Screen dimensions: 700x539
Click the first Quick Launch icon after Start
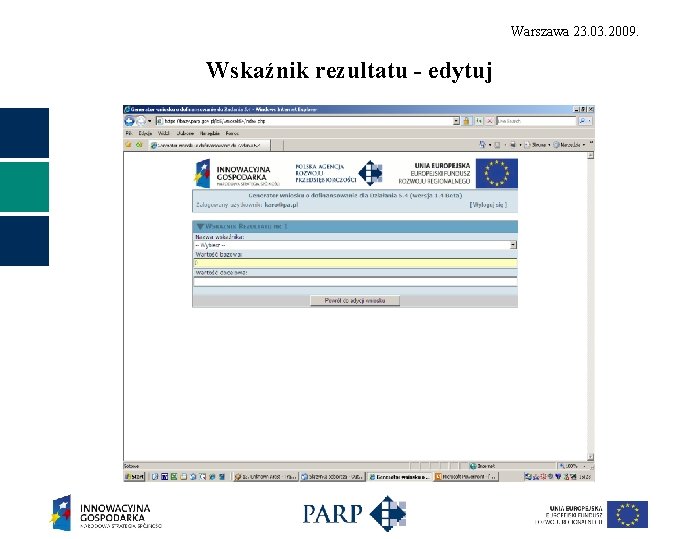[155, 477]
